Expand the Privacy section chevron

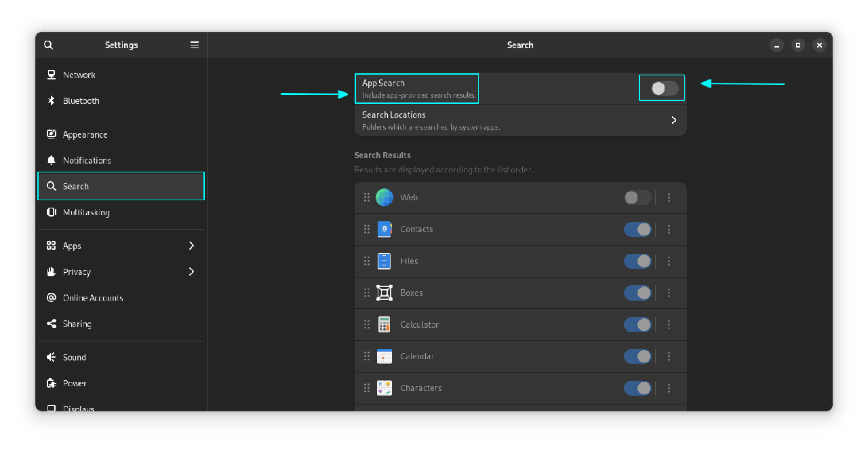pyautogui.click(x=191, y=271)
